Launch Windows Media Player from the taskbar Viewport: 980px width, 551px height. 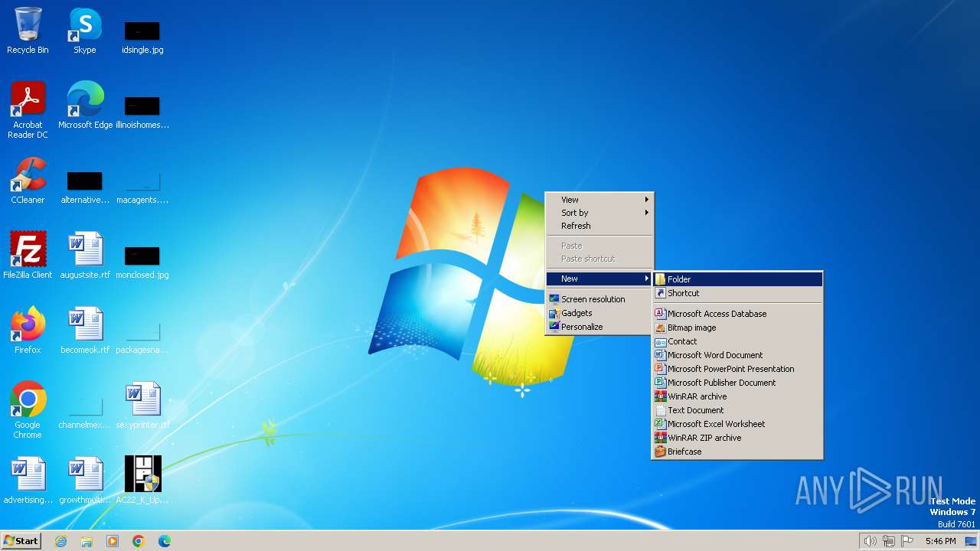pyautogui.click(x=113, y=541)
